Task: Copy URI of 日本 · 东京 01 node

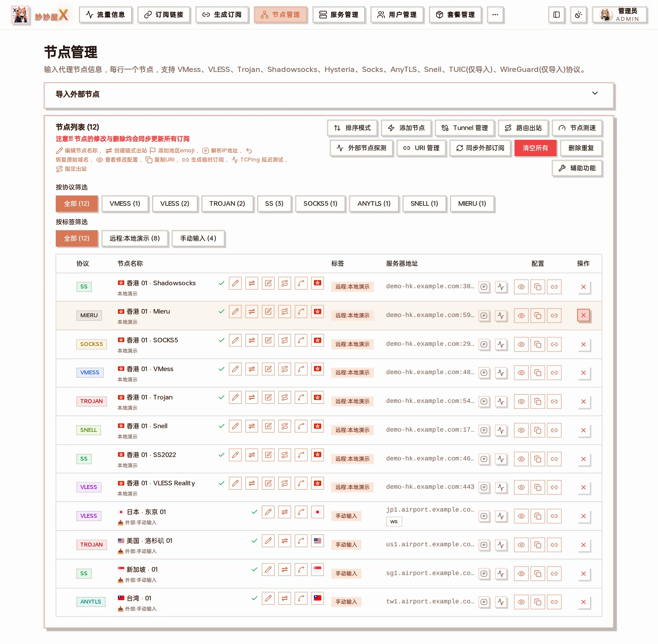Action: pos(538,516)
